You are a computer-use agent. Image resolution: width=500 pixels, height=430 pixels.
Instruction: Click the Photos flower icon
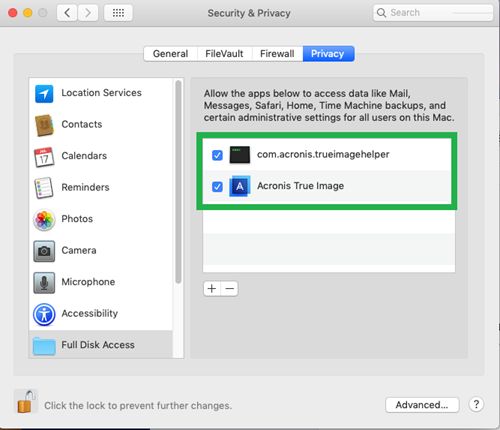tap(44, 220)
